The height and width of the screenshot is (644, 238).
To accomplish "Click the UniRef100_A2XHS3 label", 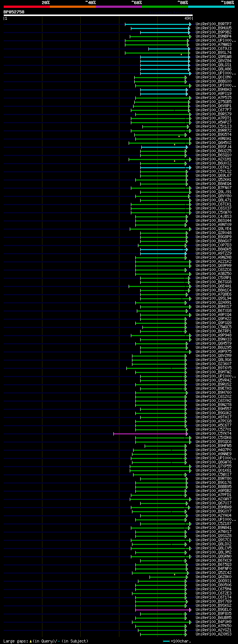I will [x=213, y=634].
